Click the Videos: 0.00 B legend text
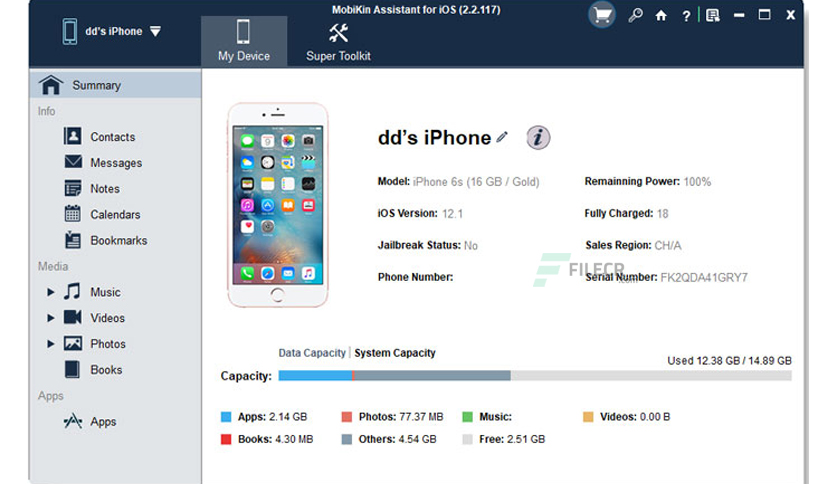 635,417
